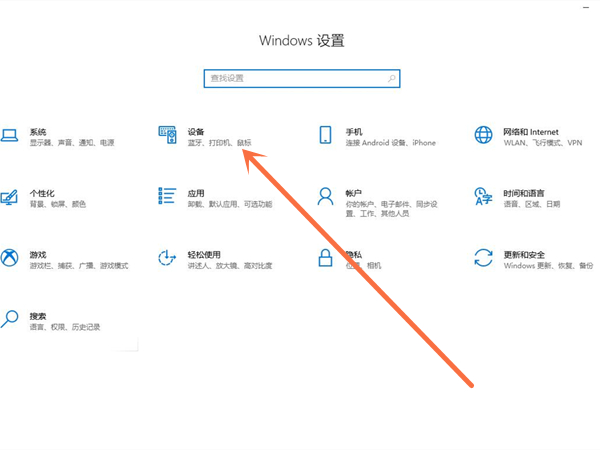600x450 pixels.
Task: Select the 更新和安全 refresh arrows icon
Action: coord(483,258)
